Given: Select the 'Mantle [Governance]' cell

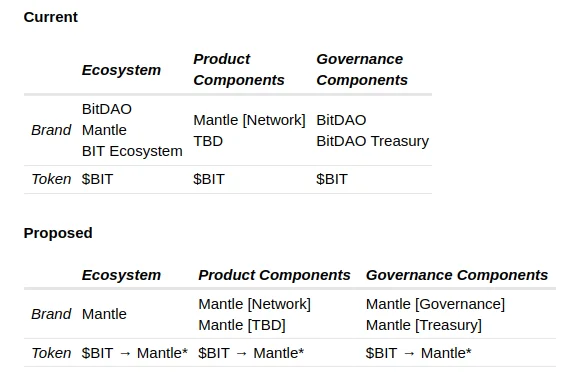Looking at the screenshot, I should click(435, 304).
